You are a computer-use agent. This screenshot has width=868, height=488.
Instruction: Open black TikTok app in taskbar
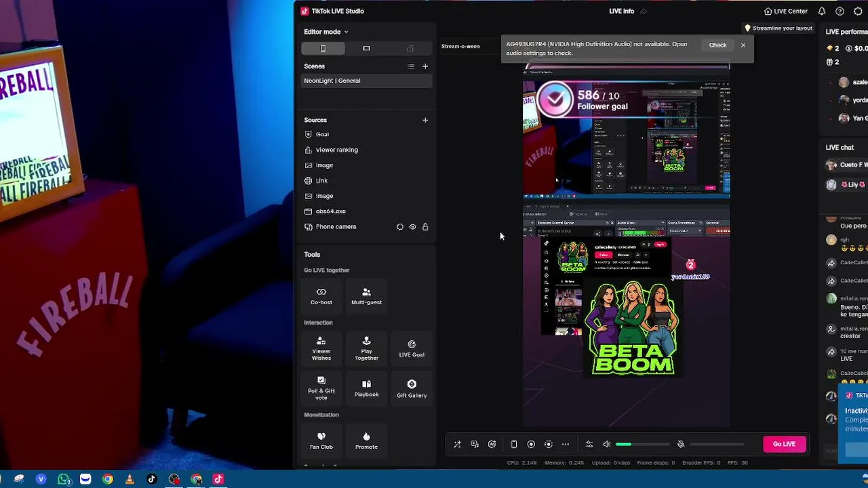pyautogui.click(x=152, y=479)
